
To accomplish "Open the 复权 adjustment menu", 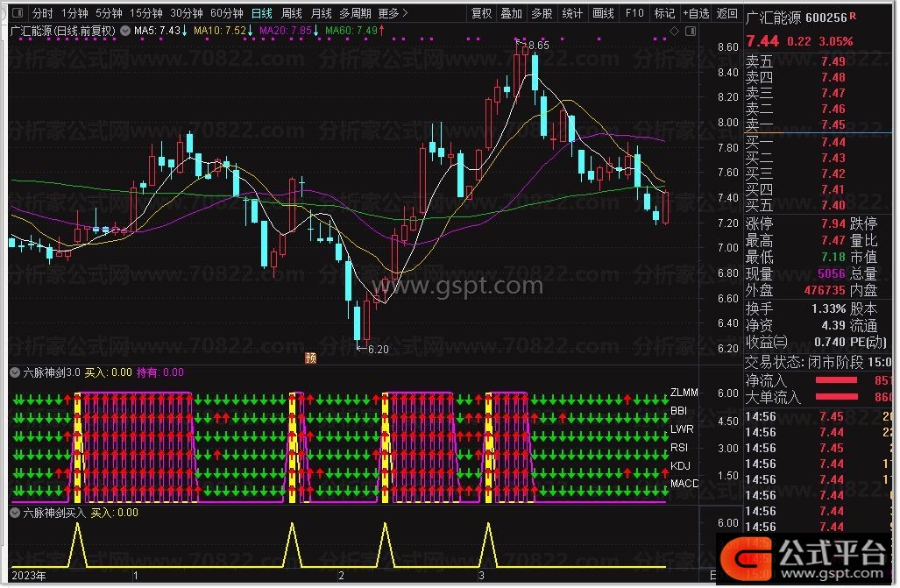I will pos(482,12).
